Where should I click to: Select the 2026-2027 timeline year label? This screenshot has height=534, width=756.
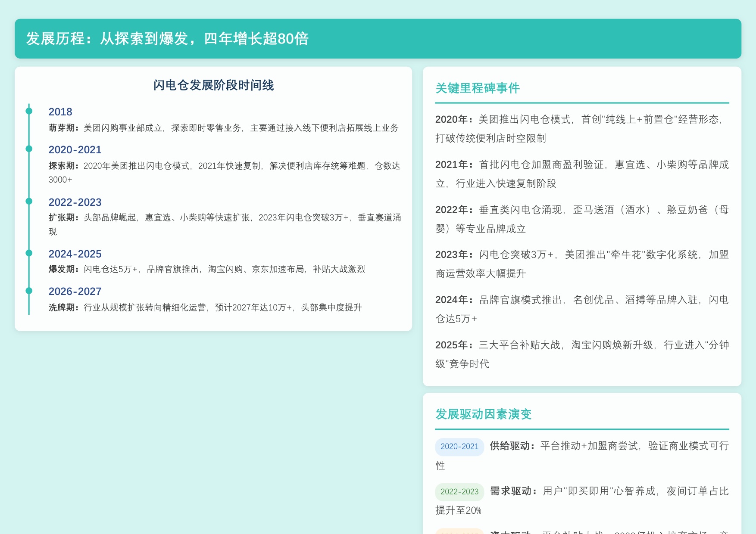[x=75, y=292]
